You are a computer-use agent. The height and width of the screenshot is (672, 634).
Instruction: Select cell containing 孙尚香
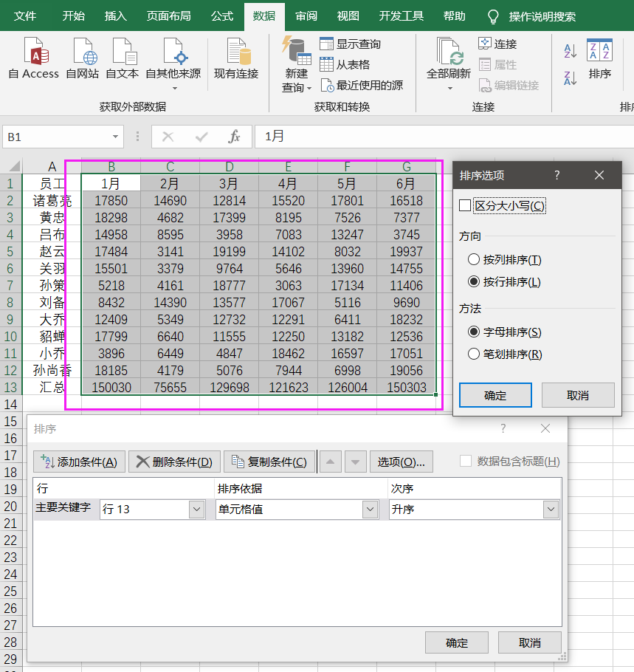(52, 370)
